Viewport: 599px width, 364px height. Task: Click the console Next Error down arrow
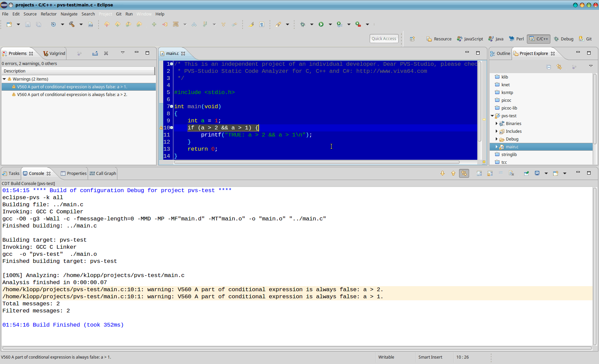point(443,173)
